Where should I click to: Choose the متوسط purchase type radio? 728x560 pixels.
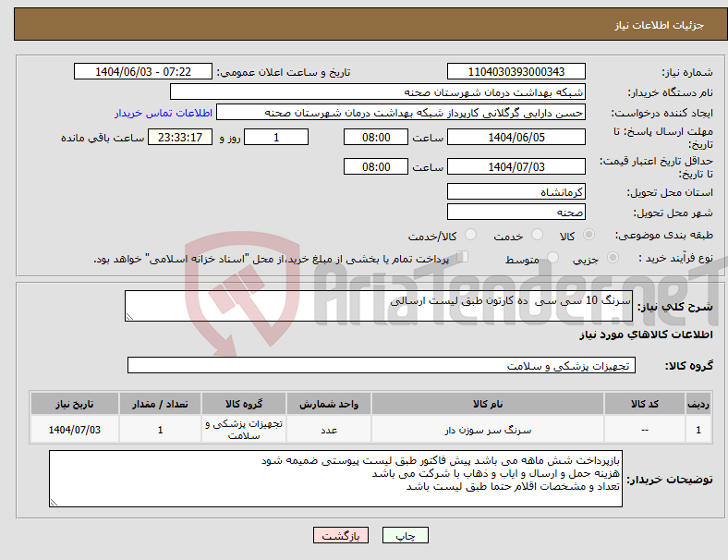click(x=552, y=257)
